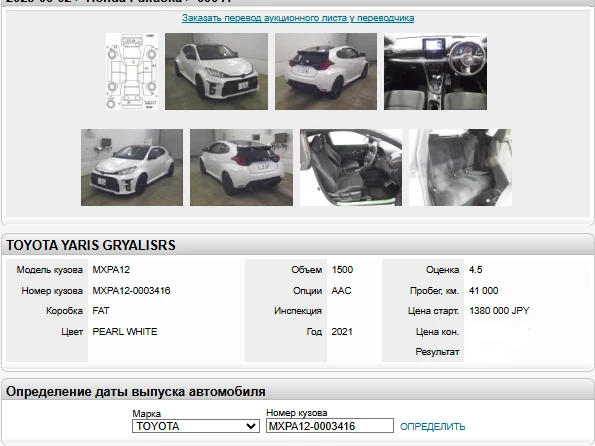
Task: Open the front seats interior photo
Action: [x=351, y=167]
